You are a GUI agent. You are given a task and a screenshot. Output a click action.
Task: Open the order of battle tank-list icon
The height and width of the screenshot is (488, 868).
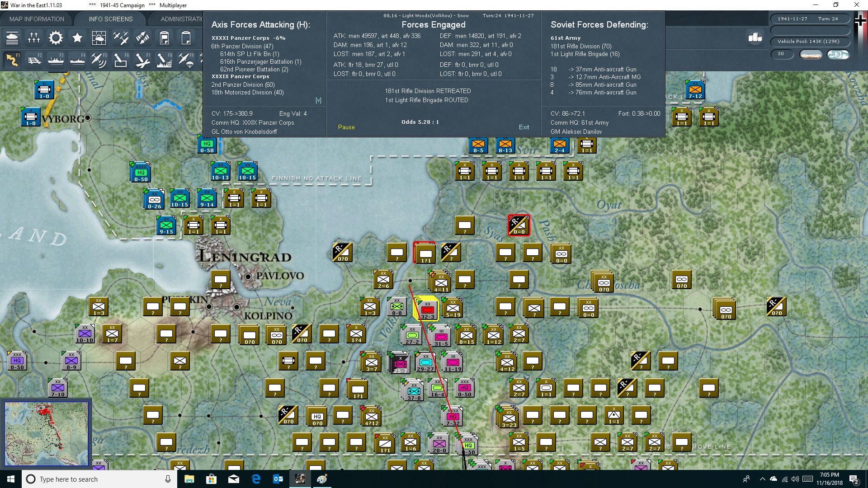(12, 38)
